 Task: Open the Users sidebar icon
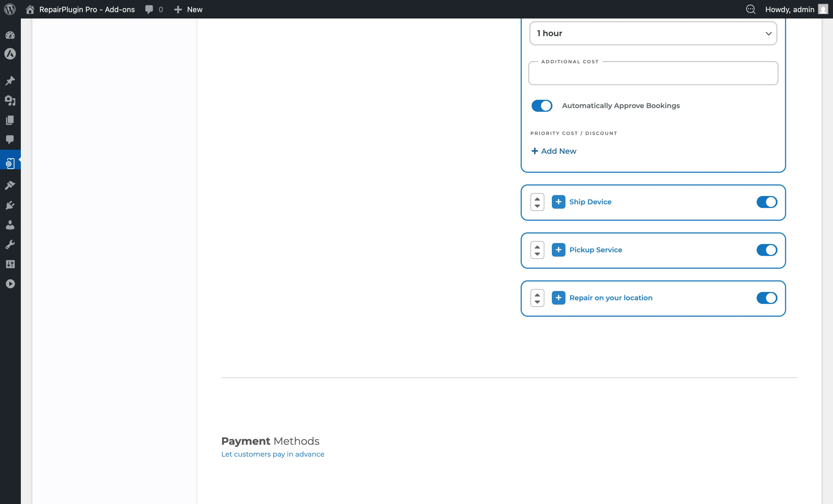tap(10, 225)
